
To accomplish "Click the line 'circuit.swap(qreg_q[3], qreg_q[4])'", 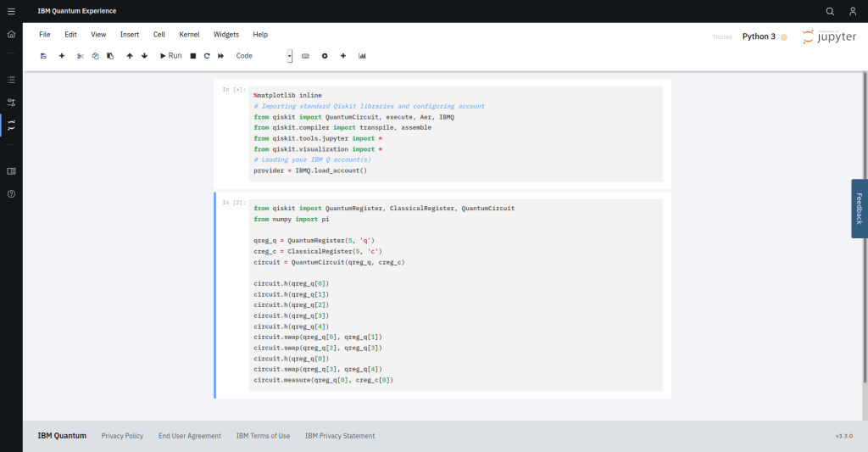I will tap(318, 370).
